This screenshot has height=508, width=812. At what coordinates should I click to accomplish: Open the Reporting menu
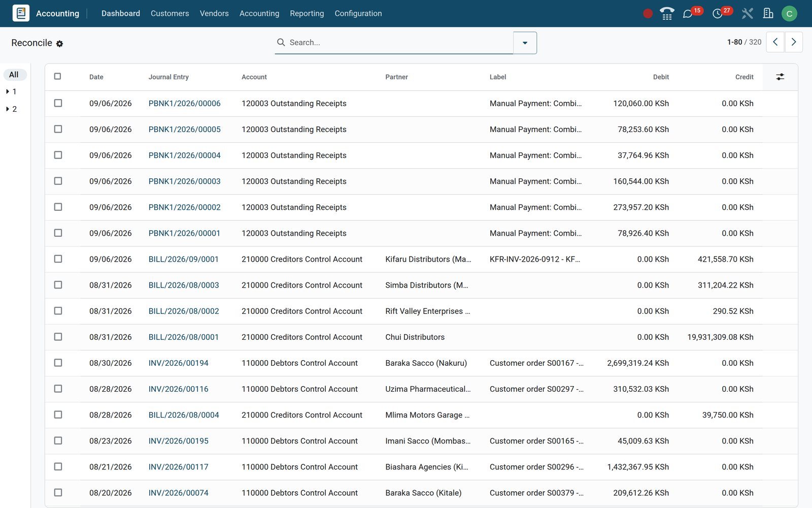[x=307, y=14]
